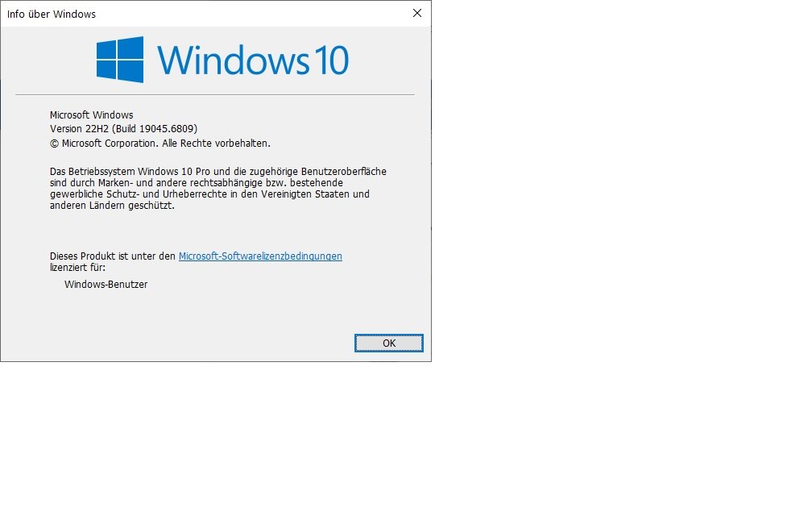Click the 'Version 22H2 (Build 19045.6809)' line
This screenshot has height=508, width=812.
pos(124,128)
